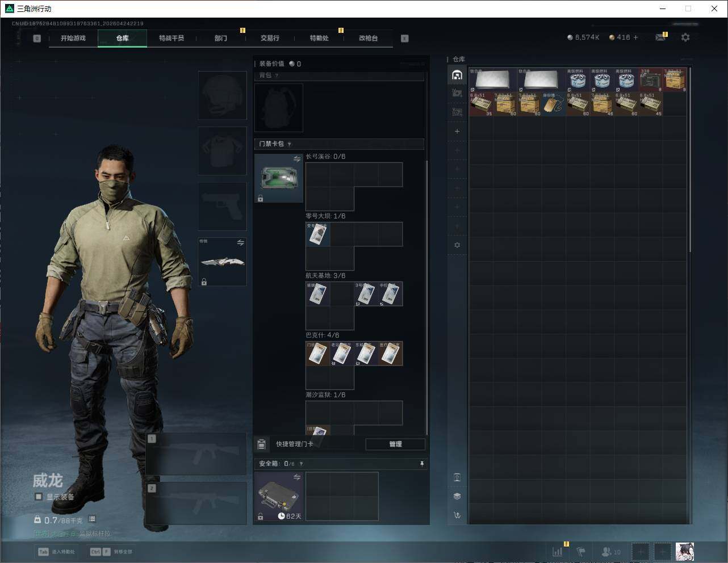Click the plus next to 416 currency
The height and width of the screenshot is (563, 728).
pos(636,37)
